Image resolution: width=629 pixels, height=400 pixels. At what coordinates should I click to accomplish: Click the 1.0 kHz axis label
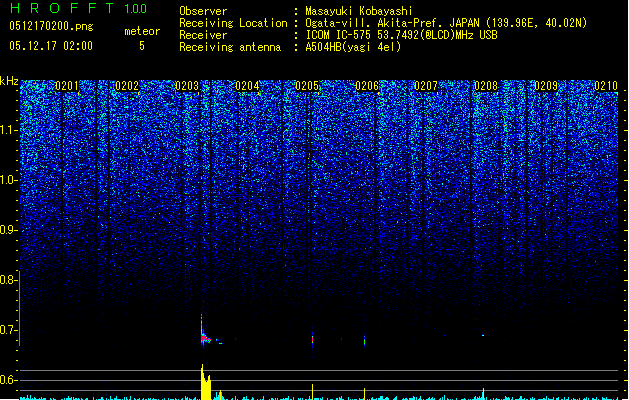[9, 180]
